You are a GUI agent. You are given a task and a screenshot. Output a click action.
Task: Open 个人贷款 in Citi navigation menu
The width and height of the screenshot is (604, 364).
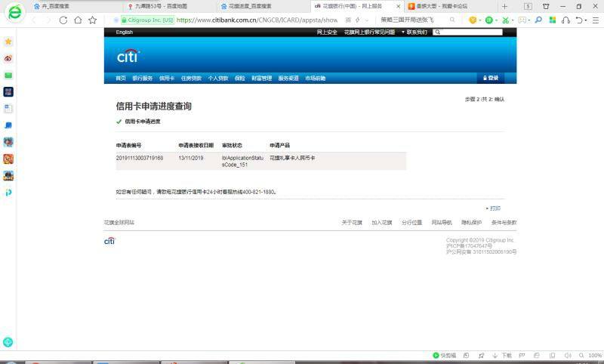(218, 79)
